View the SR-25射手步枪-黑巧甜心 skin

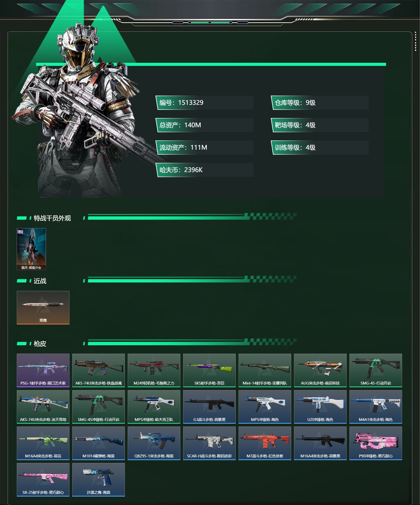[43, 480]
